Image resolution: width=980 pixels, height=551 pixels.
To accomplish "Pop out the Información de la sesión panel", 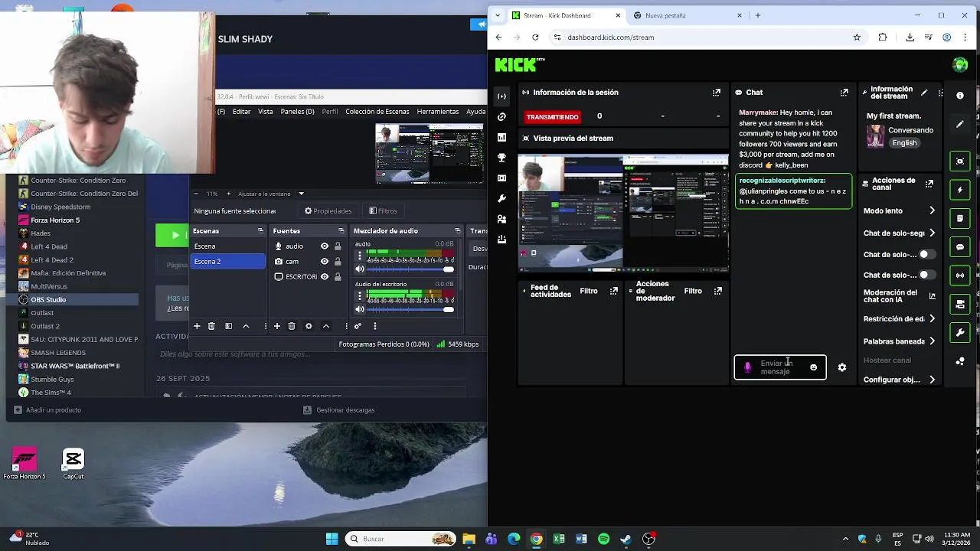I will tap(716, 93).
